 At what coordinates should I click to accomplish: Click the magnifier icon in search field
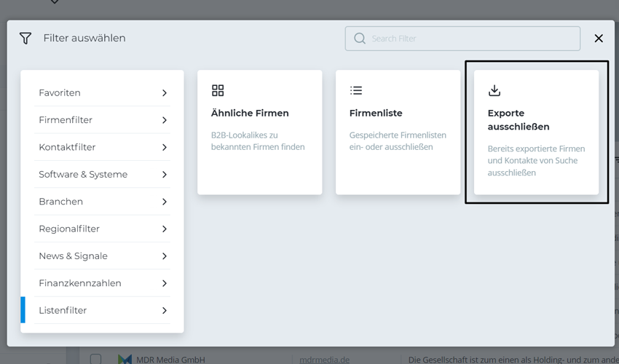(x=360, y=39)
